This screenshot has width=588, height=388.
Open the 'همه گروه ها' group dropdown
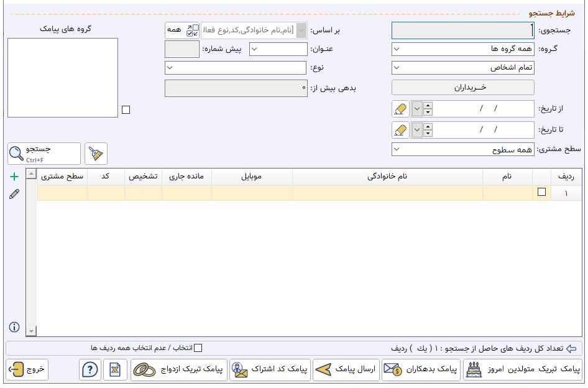[x=462, y=48]
